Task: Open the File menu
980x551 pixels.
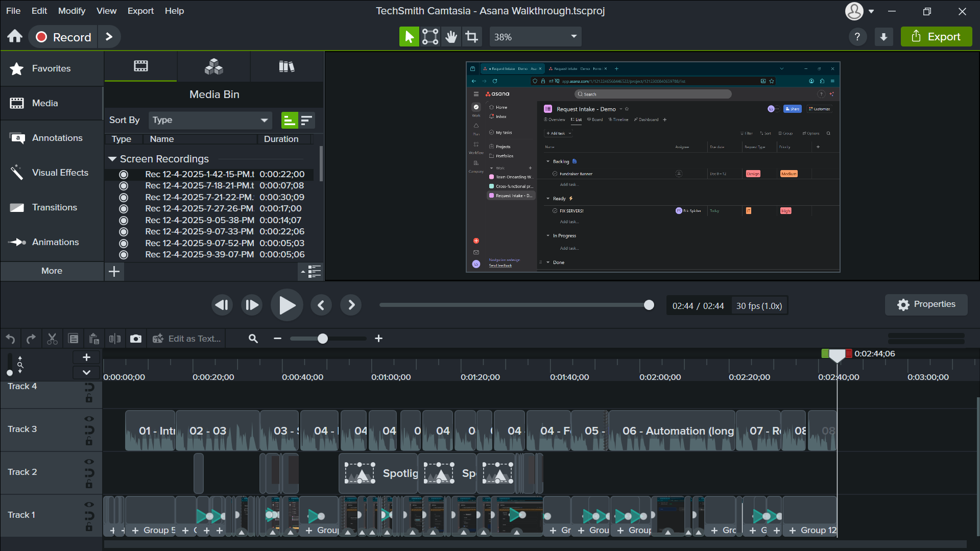Action: 13,11
